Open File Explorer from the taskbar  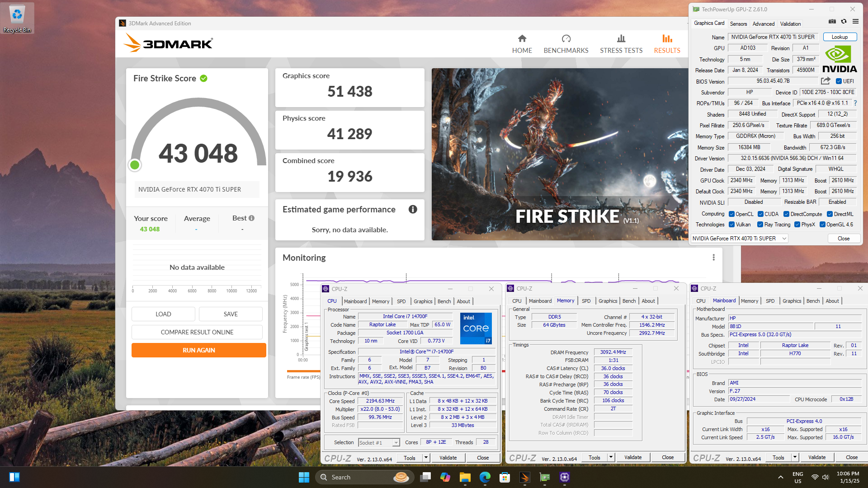[x=465, y=477]
